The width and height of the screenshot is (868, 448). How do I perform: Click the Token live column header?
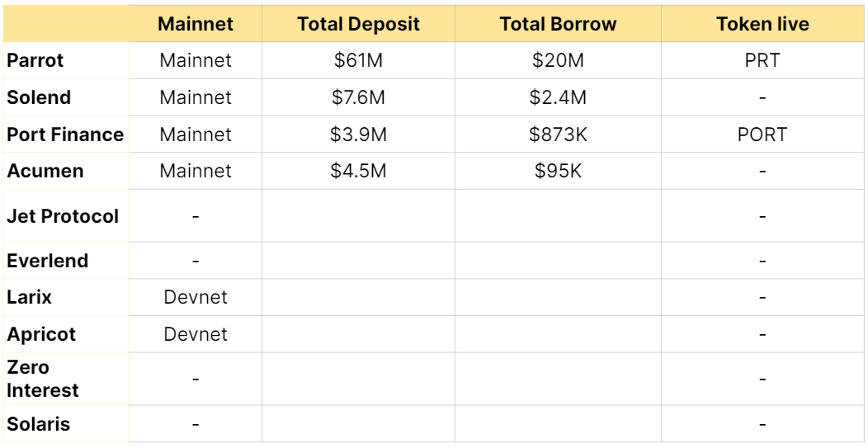762,24
